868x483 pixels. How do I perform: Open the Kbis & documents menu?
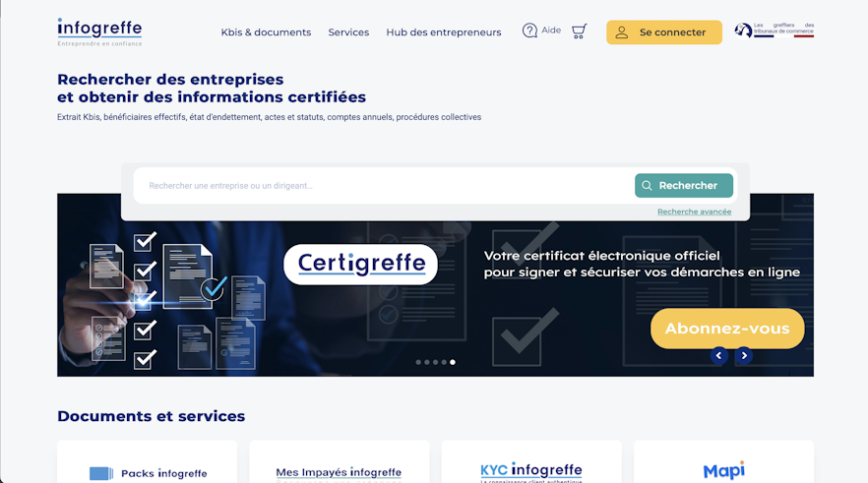tap(267, 32)
